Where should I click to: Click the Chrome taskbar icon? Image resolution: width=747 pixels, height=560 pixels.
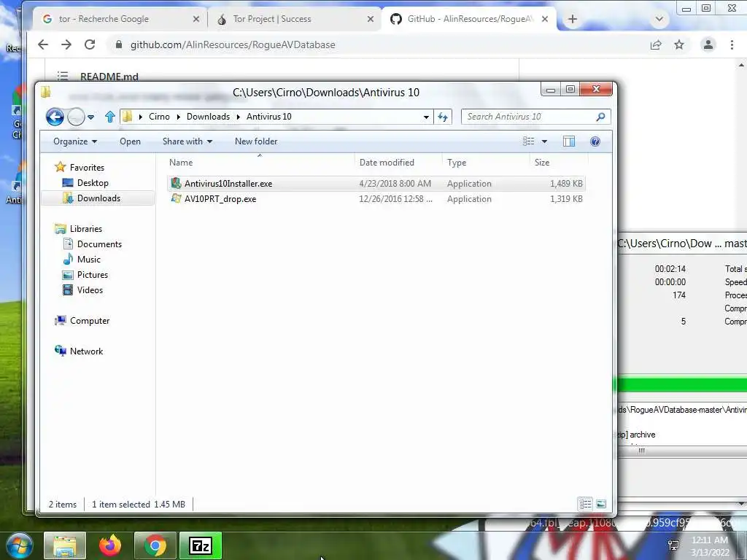(x=155, y=545)
